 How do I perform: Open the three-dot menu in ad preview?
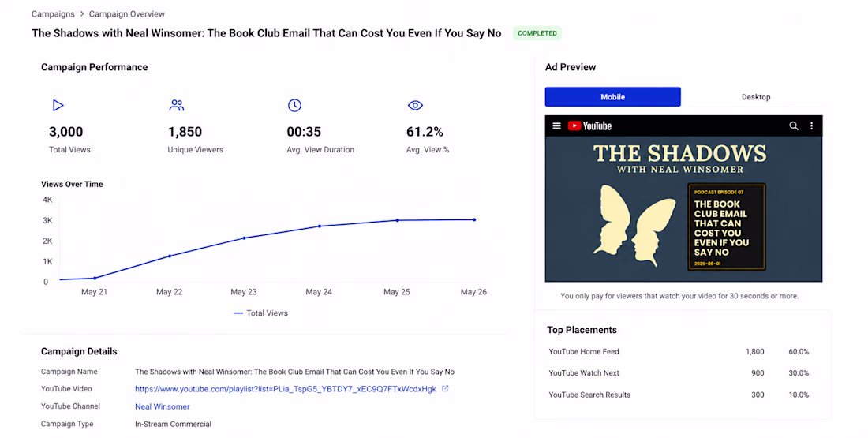pyautogui.click(x=811, y=126)
